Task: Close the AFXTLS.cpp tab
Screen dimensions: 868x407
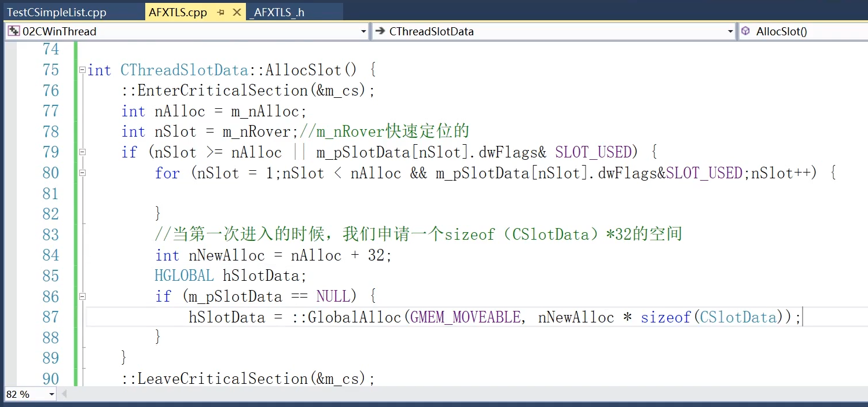Action: 237,12
